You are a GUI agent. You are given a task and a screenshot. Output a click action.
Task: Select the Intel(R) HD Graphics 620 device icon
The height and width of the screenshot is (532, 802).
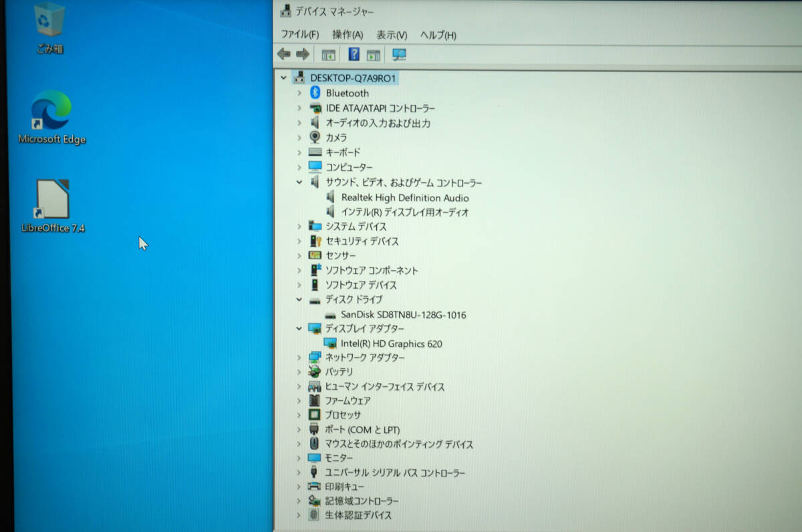[330, 344]
